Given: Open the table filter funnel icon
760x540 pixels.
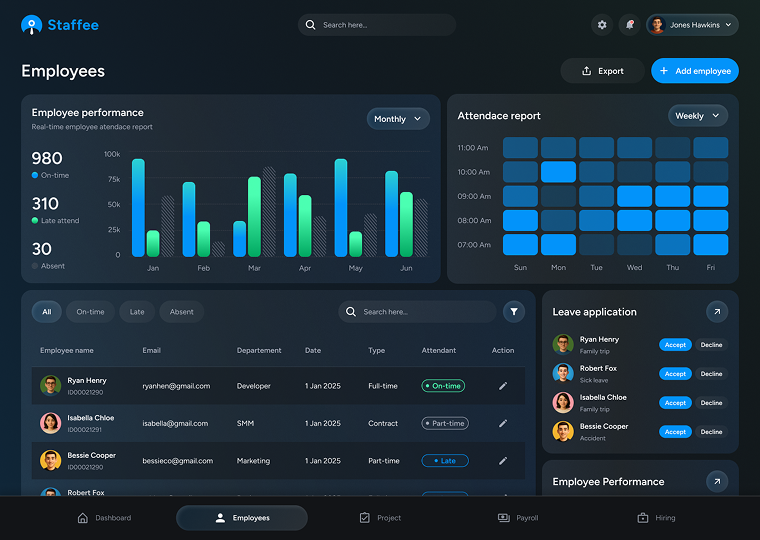Looking at the screenshot, I should (514, 312).
